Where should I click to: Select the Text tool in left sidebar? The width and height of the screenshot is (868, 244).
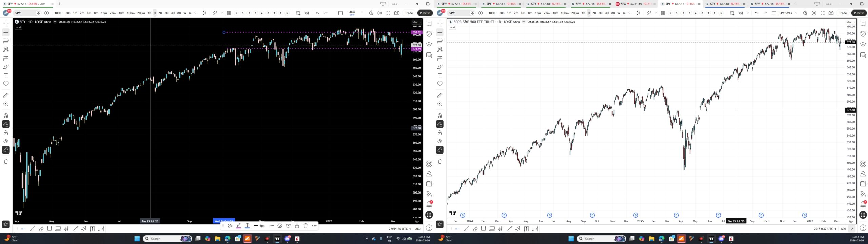[x=6, y=75]
